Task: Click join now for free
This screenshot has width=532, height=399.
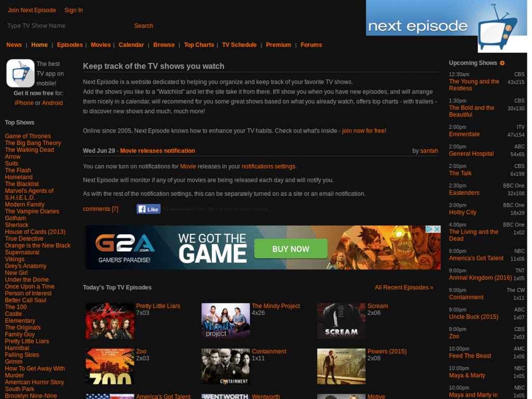Action: (x=363, y=130)
